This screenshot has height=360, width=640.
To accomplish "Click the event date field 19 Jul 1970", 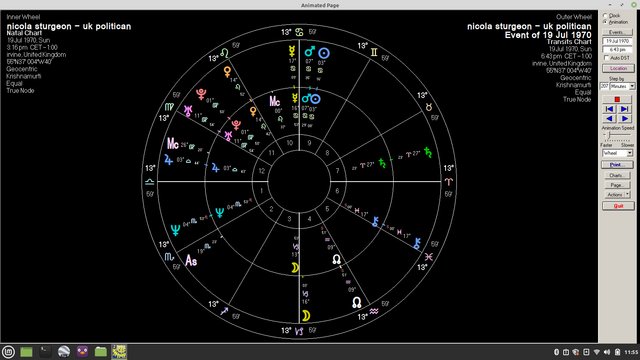I will pos(617,41).
